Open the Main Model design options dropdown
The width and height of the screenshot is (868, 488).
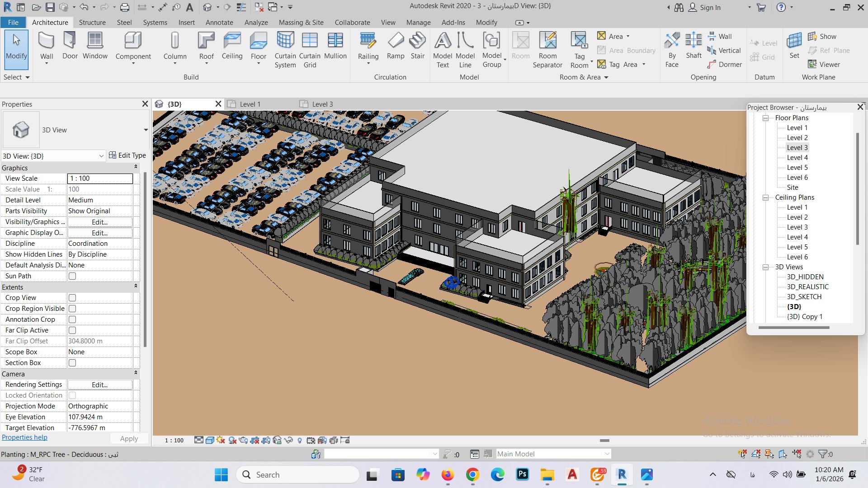point(607,454)
